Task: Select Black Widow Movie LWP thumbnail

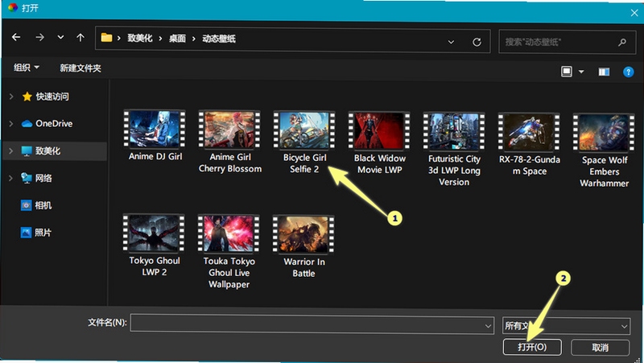Action: coord(379,130)
